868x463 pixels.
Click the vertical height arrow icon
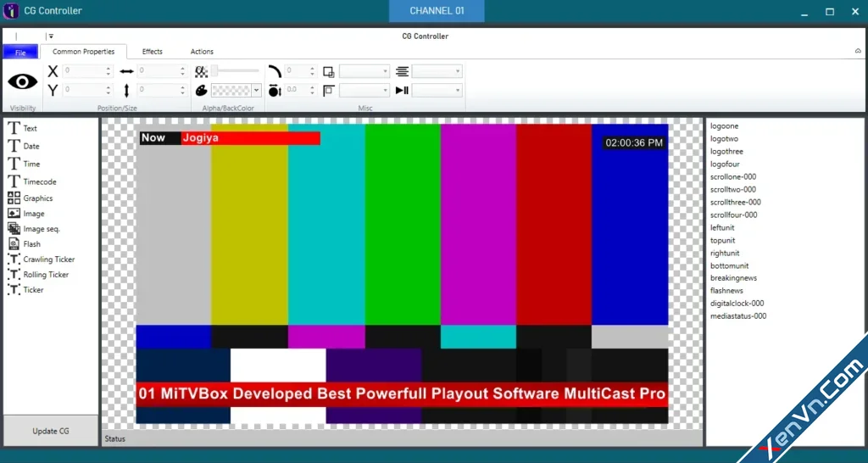pyautogui.click(x=127, y=90)
